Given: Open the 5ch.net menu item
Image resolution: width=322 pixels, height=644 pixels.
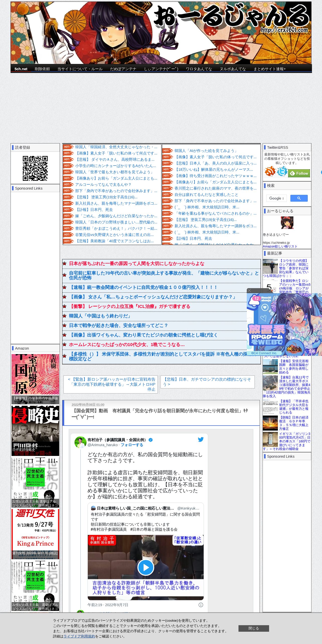Looking at the screenshot, I should coord(21,69).
